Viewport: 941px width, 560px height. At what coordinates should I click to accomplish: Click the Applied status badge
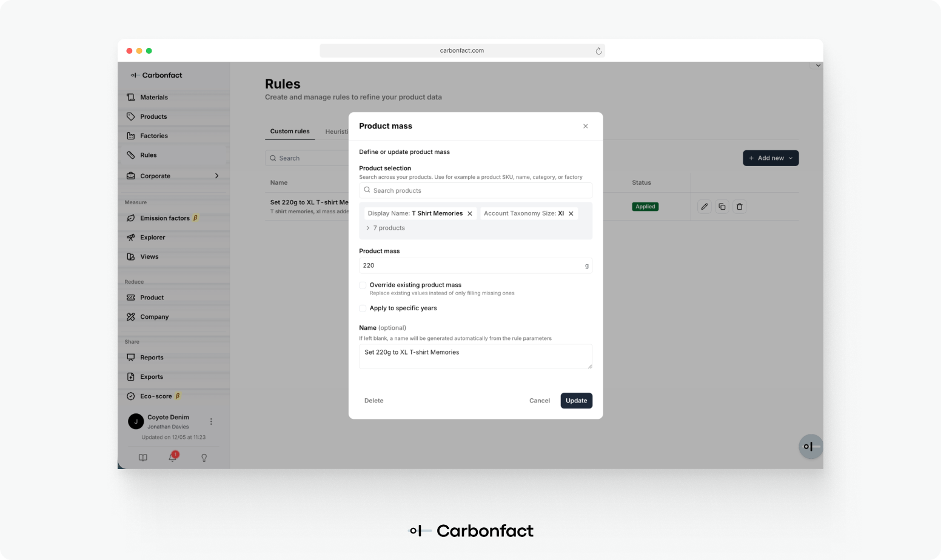(x=645, y=207)
